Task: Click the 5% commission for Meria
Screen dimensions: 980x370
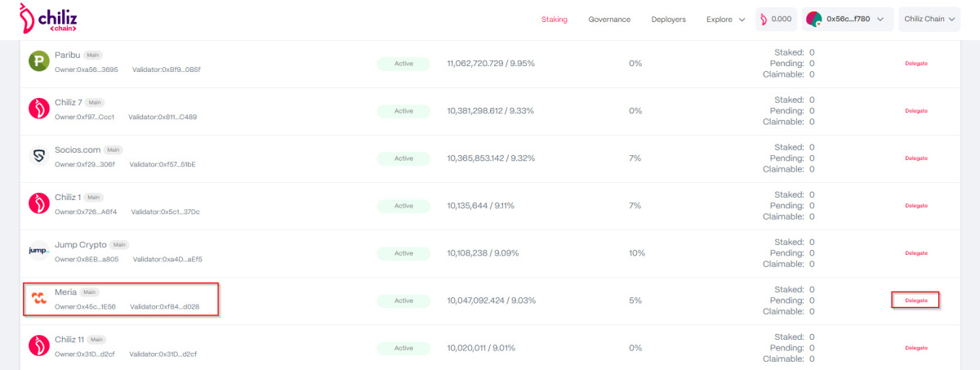Action: coord(635,300)
